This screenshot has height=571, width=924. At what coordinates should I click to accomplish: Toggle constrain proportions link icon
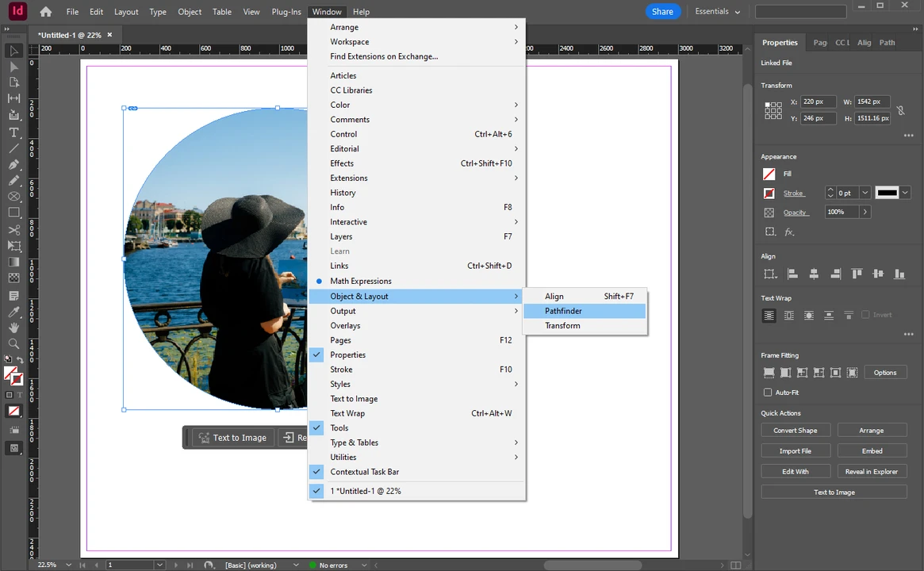tap(900, 110)
